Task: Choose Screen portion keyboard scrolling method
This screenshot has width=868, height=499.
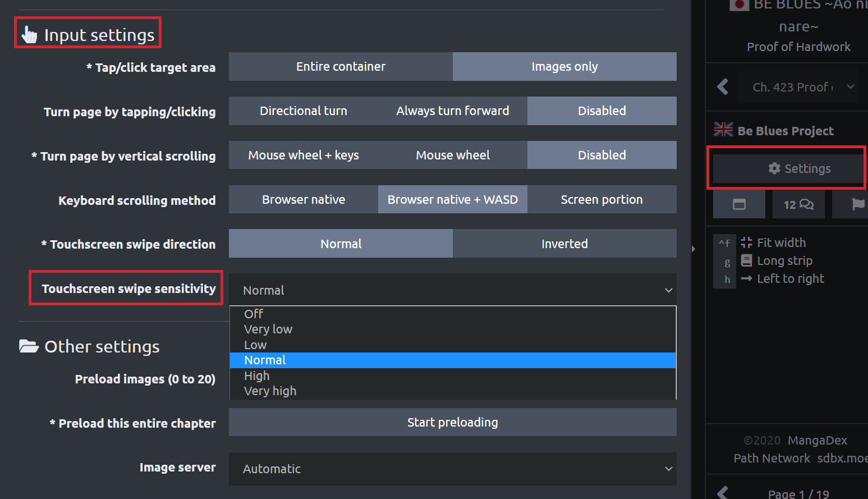Action: [601, 200]
